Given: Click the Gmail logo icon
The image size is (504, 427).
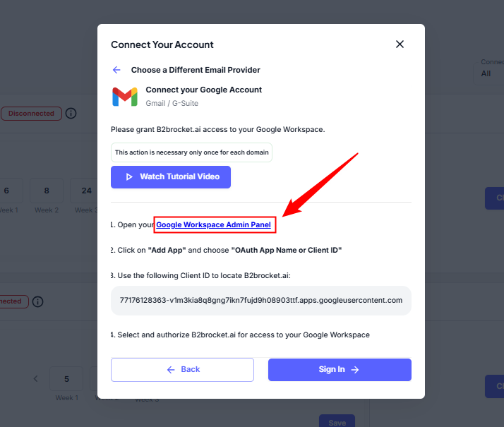Looking at the screenshot, I should [x=125, y=97].
